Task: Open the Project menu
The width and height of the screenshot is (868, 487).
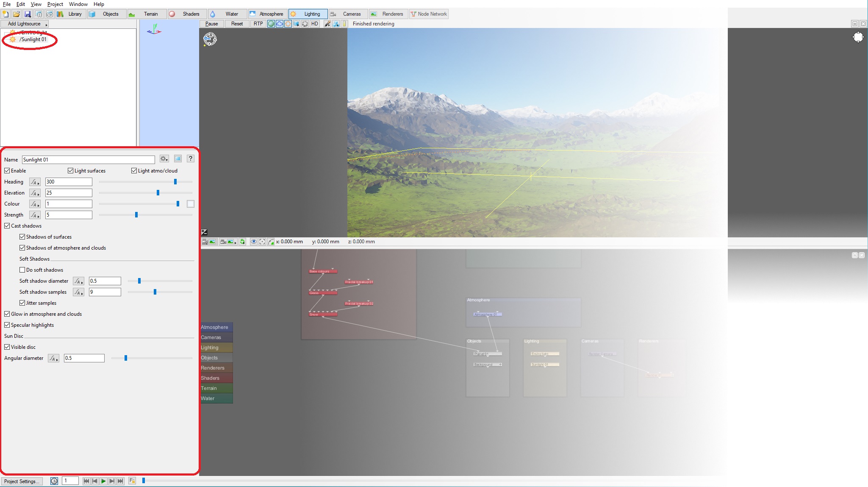Action: click(55, 4)
